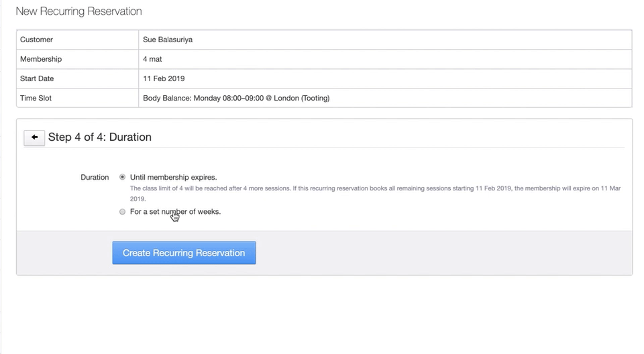Image resolution: width=644 pixels, height=354 pixels.
Task: Click the Duration field label
Action: click(x=95, y=177)
